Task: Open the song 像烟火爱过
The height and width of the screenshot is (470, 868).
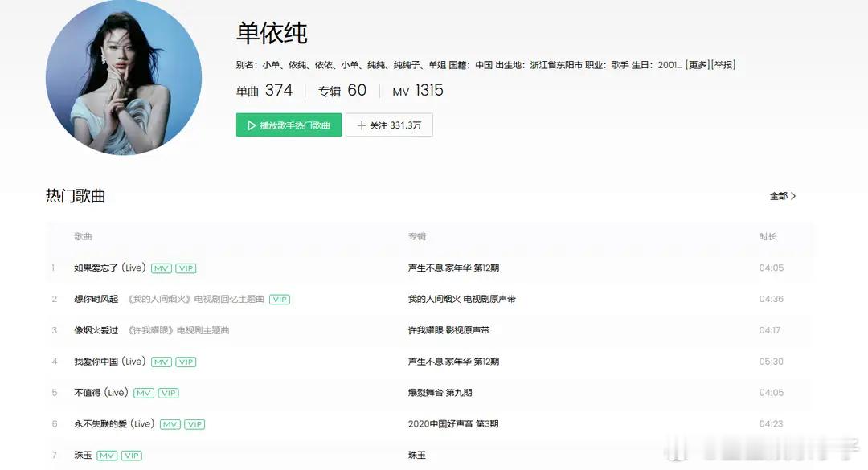Action: (x=96, y=330)
